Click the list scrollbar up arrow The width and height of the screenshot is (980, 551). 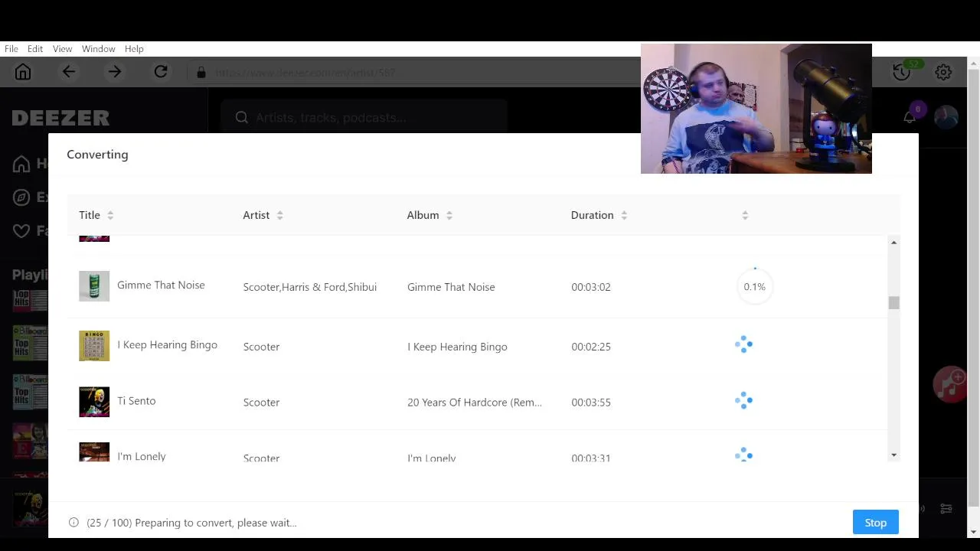893,243
